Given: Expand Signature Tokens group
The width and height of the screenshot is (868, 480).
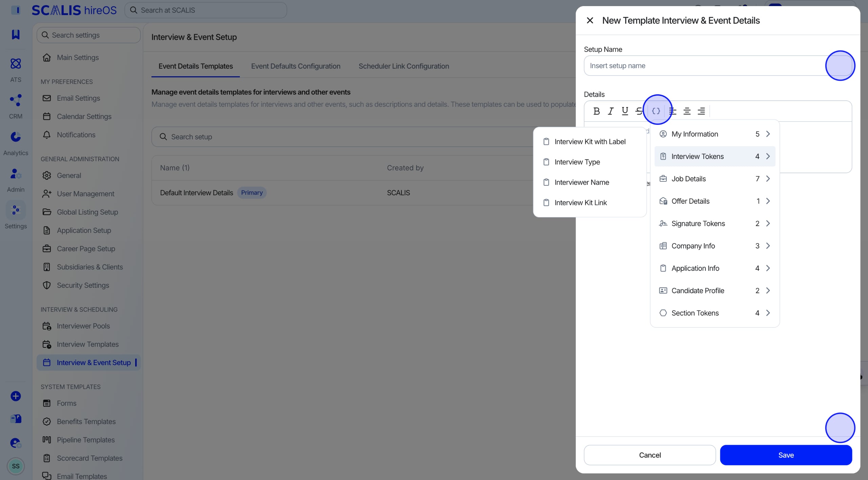Looking at the screenshot, I should coord(715,223).
